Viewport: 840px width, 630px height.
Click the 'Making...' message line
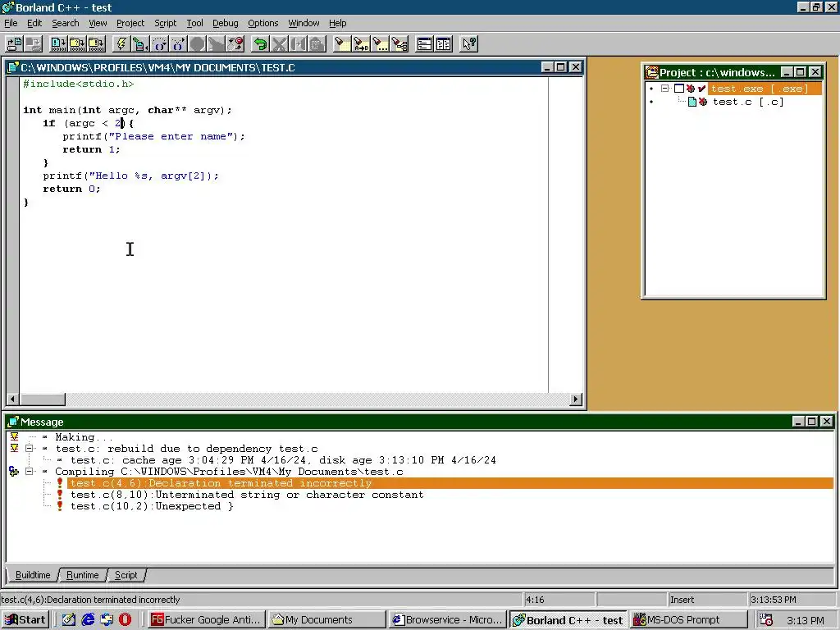[x=84, y=437]
